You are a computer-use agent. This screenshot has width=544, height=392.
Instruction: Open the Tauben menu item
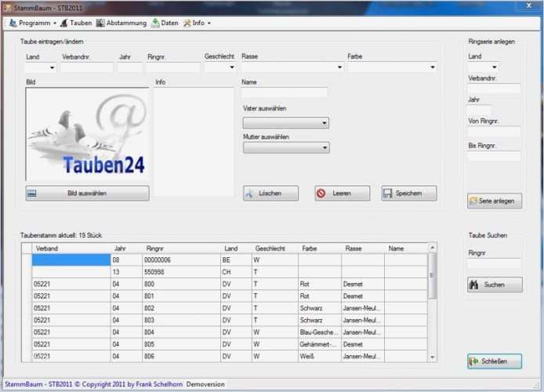coord(76,23)
